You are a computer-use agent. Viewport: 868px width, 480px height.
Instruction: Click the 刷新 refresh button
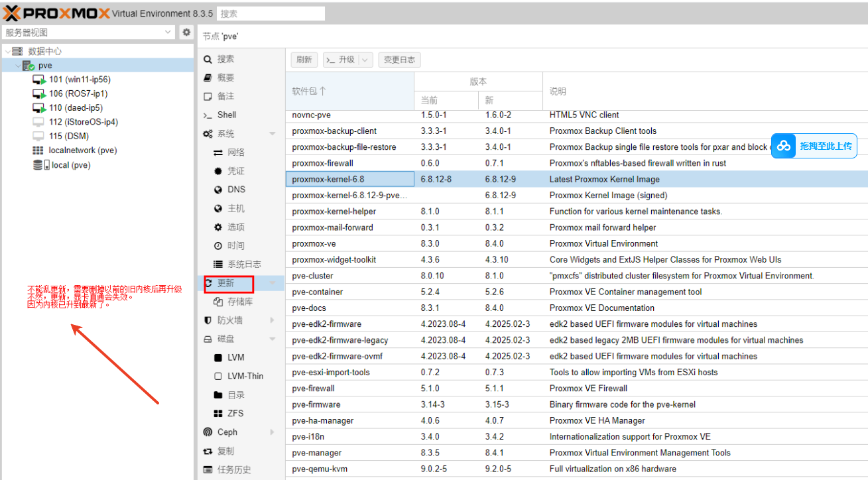coord(304,60)
